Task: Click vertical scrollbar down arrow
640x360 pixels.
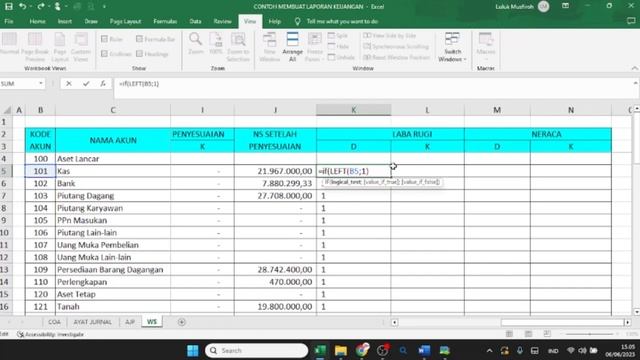Action: point(636,312)
